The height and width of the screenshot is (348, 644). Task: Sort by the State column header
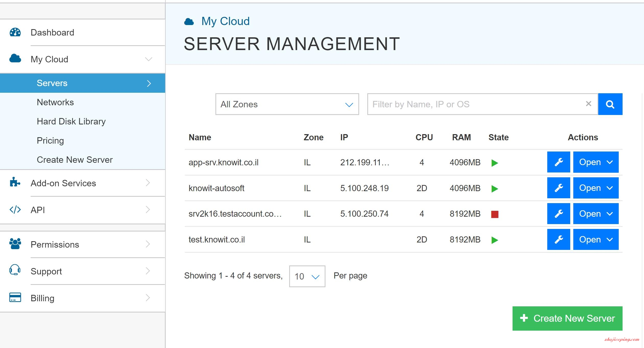[499, 137]
